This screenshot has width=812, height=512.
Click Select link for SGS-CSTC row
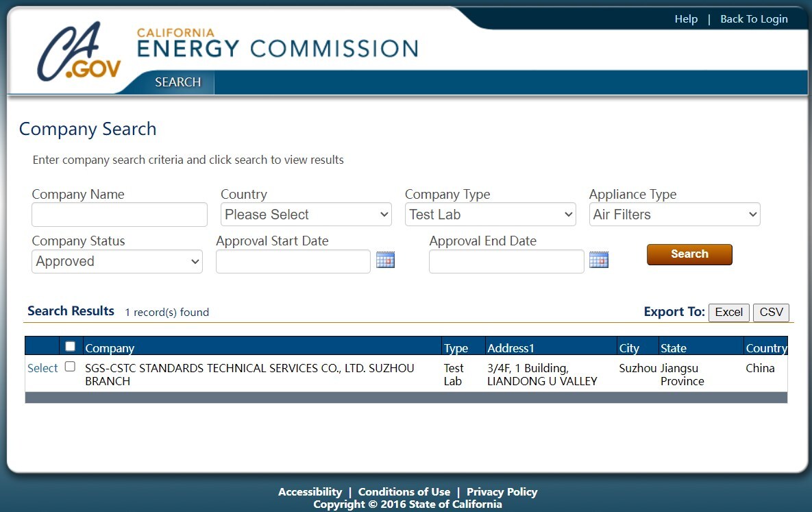tap(42, 368)
